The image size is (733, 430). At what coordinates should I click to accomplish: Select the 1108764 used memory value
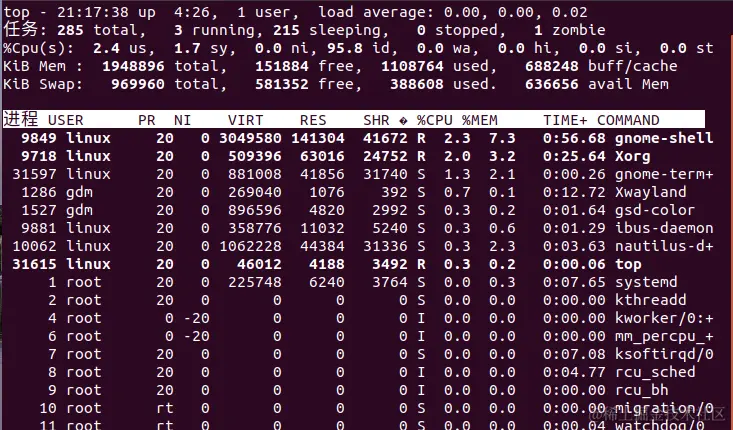pyautogui.click(x=412, y=66)
